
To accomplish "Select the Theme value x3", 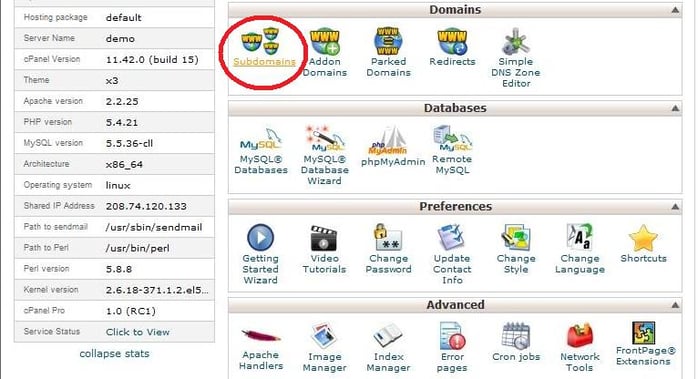I will [112, 81].
